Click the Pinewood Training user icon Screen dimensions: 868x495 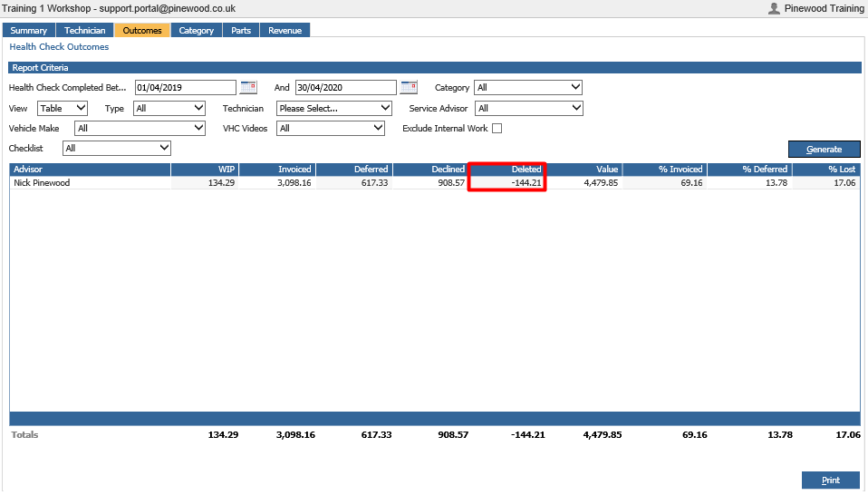click(774, 8)
